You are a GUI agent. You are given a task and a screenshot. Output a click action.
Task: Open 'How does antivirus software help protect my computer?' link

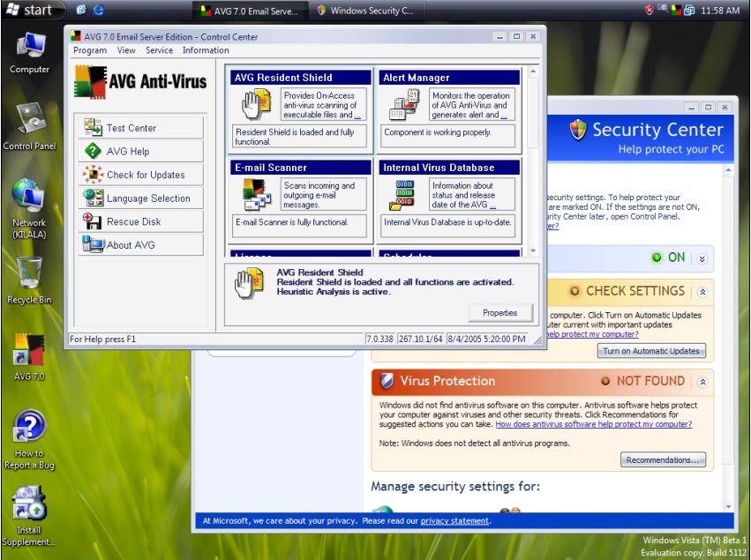(x=593, y=424)
